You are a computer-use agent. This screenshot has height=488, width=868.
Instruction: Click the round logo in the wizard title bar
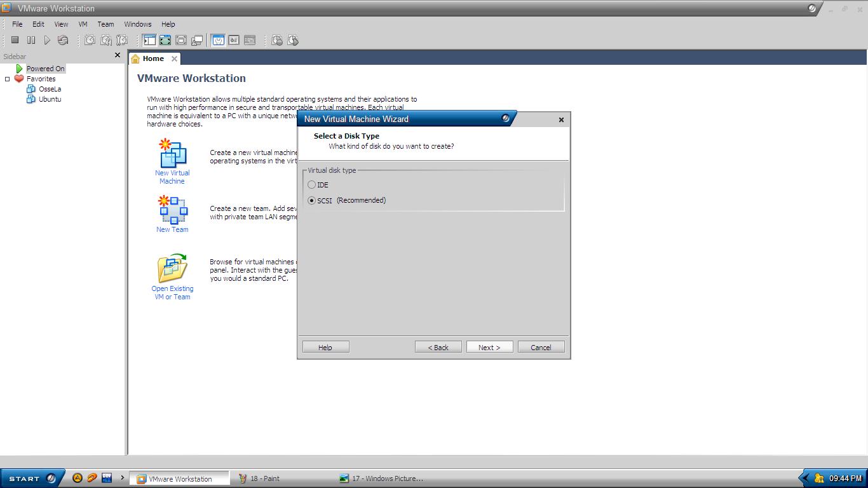click(505, 118)
